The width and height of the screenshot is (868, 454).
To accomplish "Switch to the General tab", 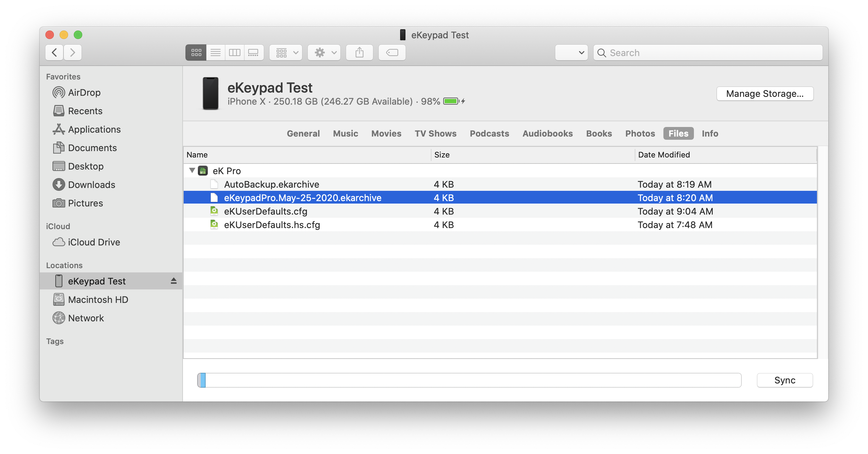I will [303, 133].
